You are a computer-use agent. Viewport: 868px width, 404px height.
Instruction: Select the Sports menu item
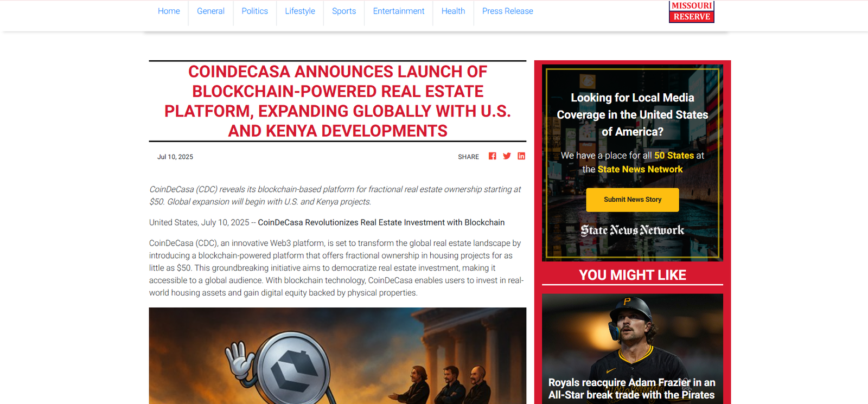click(344, 11)
